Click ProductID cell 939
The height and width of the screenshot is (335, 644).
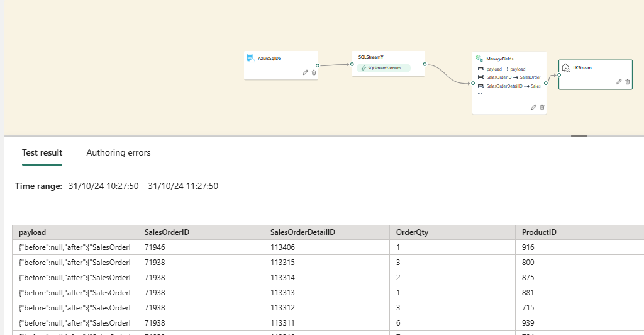pyautogui.click(x=579, y=323)
